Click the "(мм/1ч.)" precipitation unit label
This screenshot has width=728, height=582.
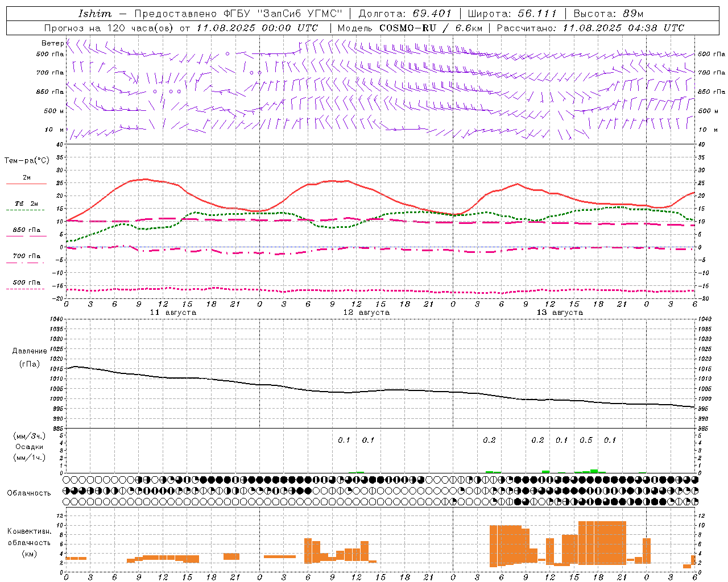[x=30, y=458]
